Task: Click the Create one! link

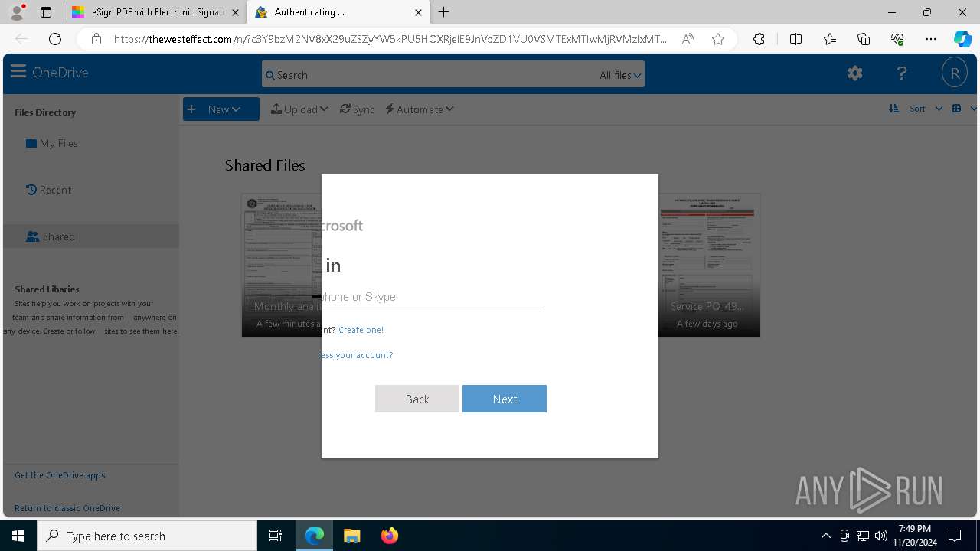Action: point(361,330)
